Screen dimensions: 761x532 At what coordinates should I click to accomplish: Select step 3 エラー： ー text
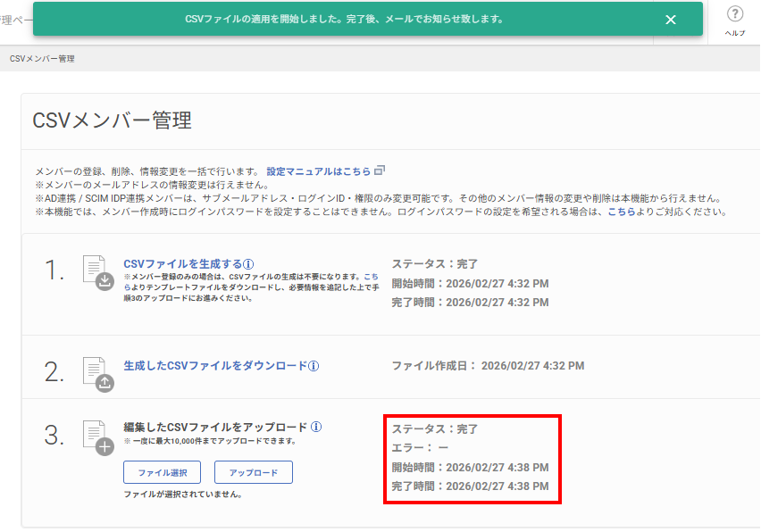(420, 448)
